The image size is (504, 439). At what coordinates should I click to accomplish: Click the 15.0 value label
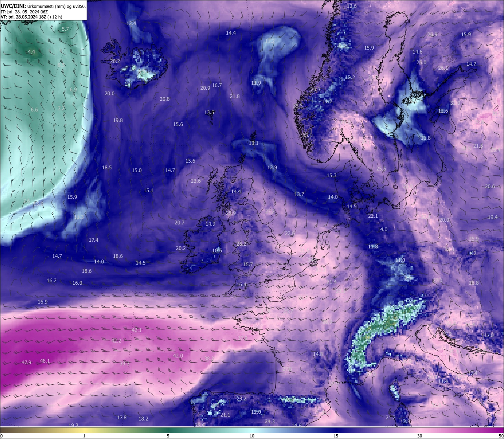point(137,170)
